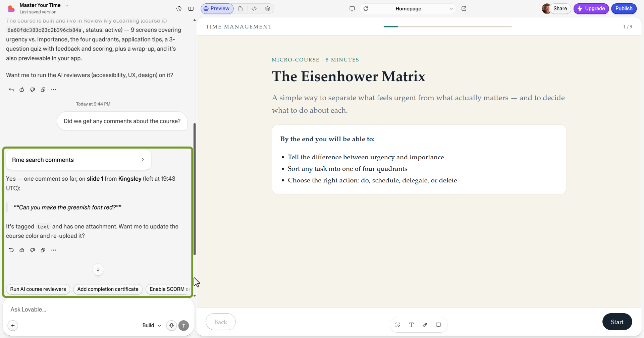The image size is (644, 338).
Task: Refresh the preview page
Action: click(366, 9)
